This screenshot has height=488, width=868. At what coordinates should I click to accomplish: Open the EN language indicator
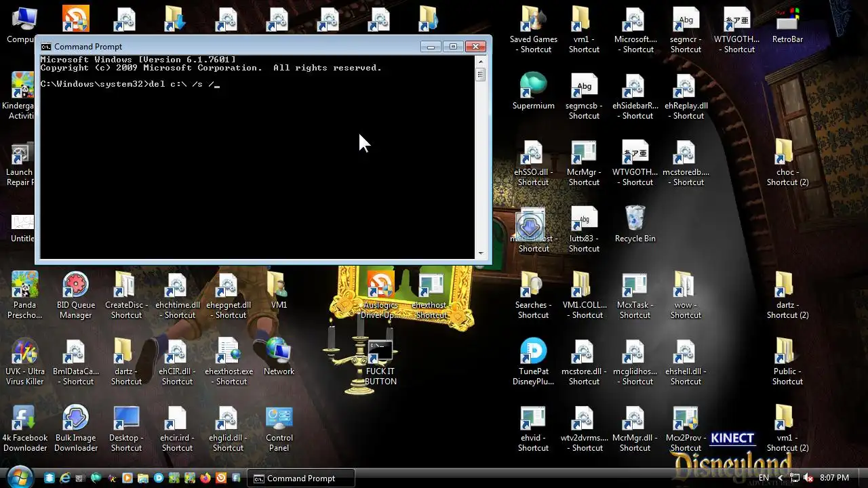tap(764, 478)
